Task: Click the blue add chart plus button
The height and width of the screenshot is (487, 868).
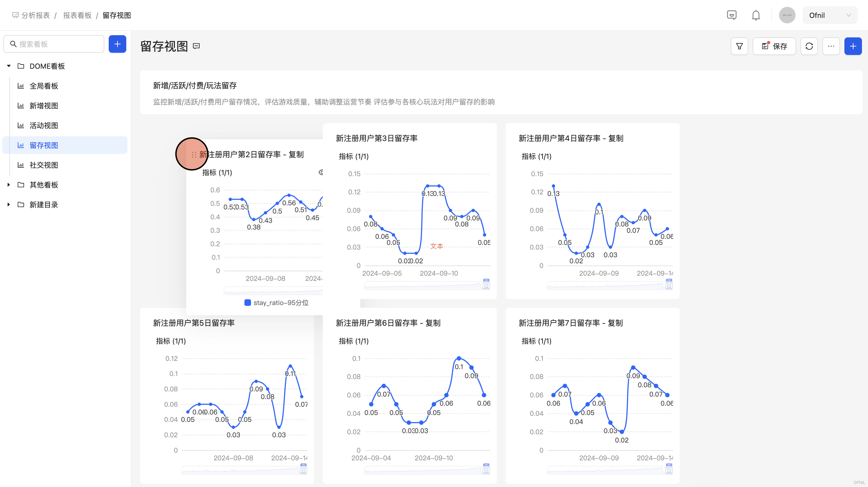Action: point(853,46)
